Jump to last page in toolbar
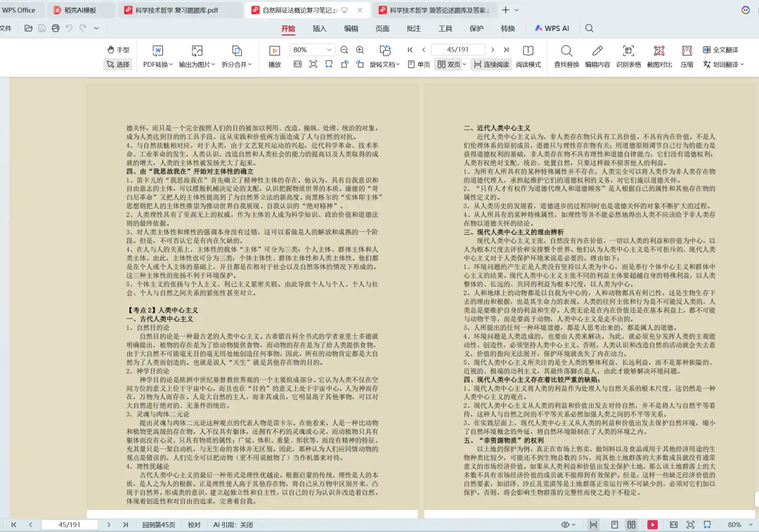 click(506, 50)
